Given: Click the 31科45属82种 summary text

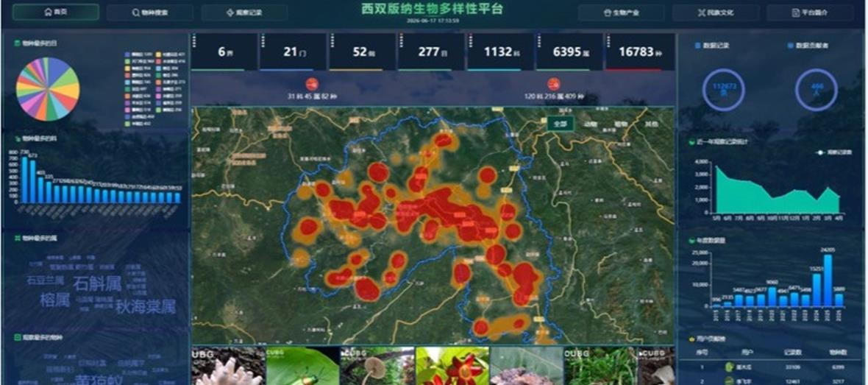Looking at the screenshot, I should 312,97.
